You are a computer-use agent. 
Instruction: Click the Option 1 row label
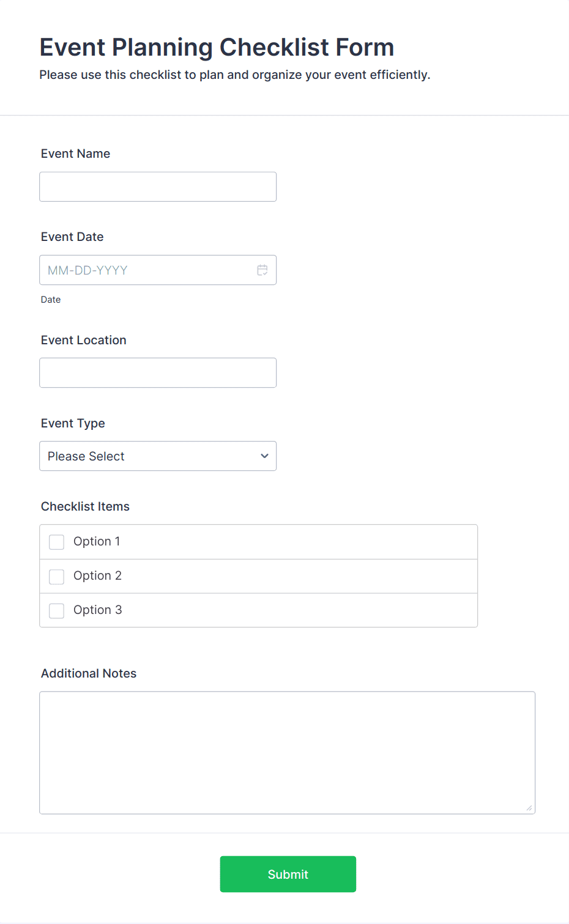coord(96,541)
